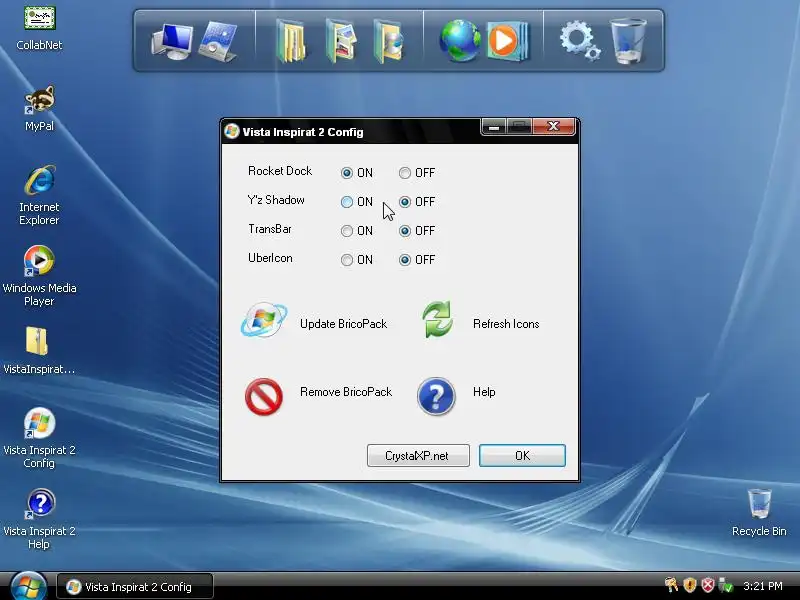The height and width of the screenshot is (600, 800).
Task: Set Rocket Dock to ON
Action: point(346,173)
